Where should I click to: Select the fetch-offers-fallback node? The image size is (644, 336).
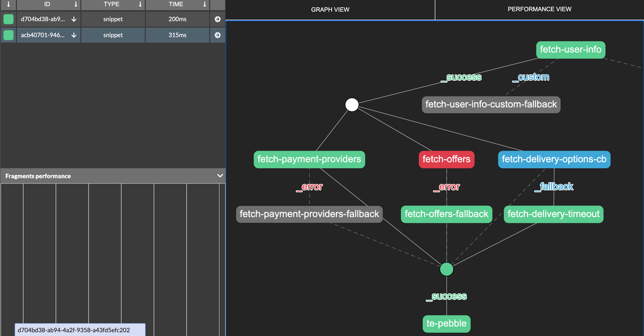(447, 214)
